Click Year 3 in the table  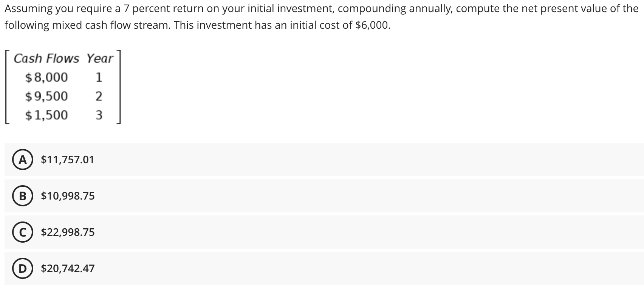tap(99, 115)
